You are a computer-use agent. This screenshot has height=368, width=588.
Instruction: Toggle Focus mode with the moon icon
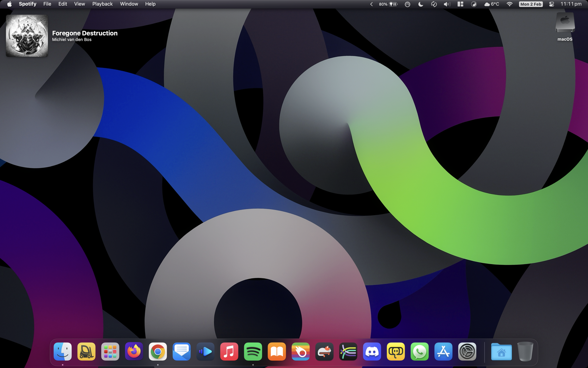point(420,4)
